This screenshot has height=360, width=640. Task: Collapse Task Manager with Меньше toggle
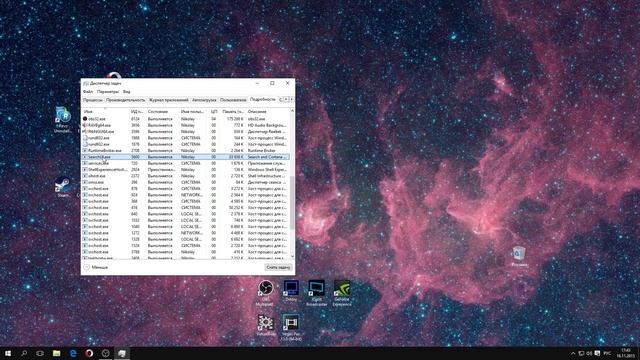click(x=96, y=267)
